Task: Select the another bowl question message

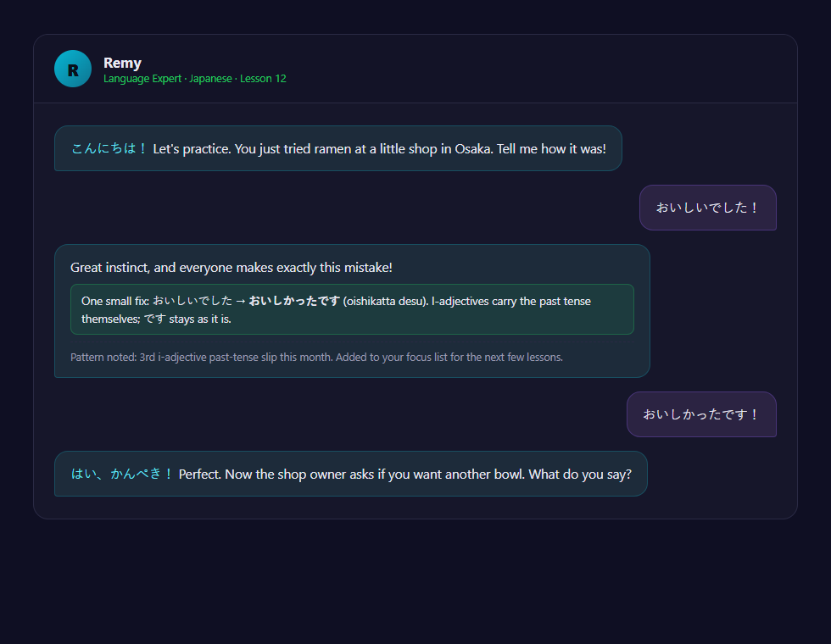Action: (x=351, y=474)
